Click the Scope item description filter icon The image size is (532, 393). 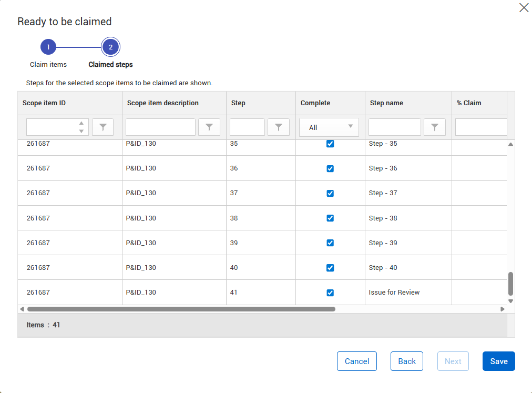pos(209,127)
